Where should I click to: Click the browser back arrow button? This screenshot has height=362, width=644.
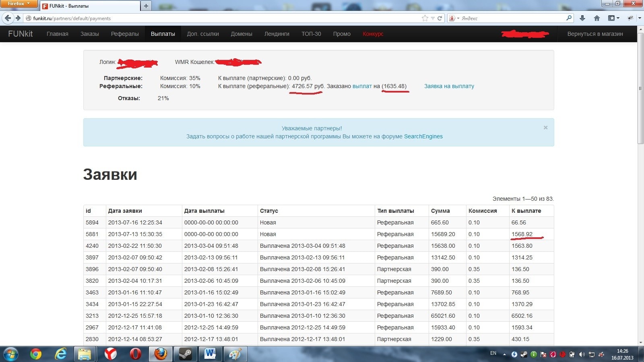(x=8, y=18)
